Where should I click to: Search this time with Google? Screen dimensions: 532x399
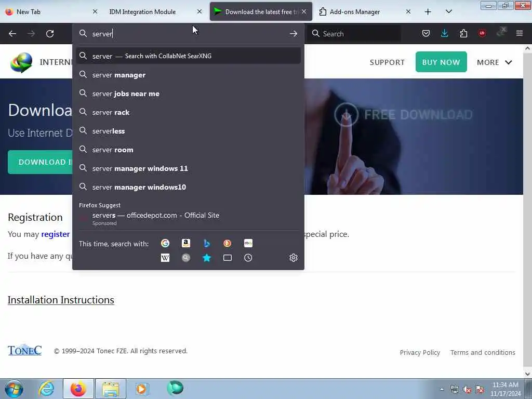(x=165, y=243)
